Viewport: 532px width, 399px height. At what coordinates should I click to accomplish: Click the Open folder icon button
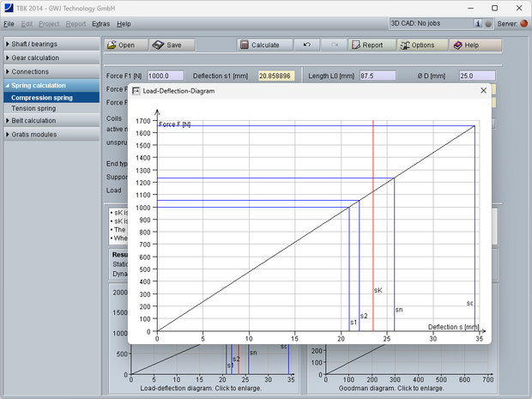click(x=125, y=45)
